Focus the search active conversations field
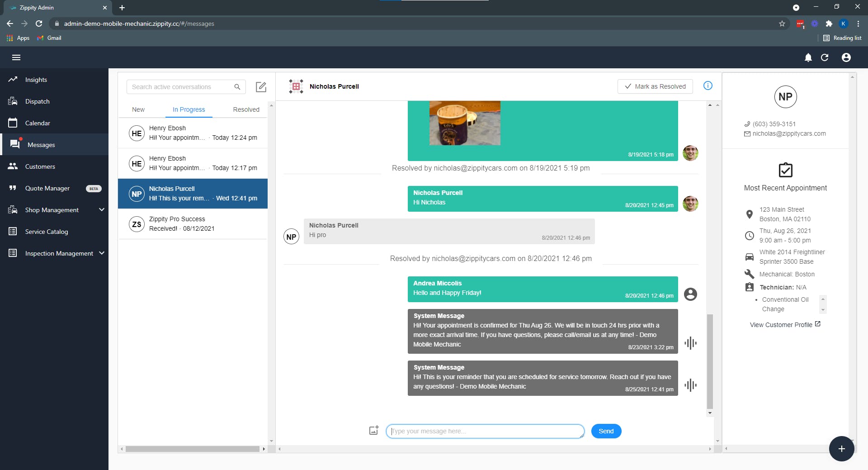This screenshot has width=868, height=470. coord(186,87)
